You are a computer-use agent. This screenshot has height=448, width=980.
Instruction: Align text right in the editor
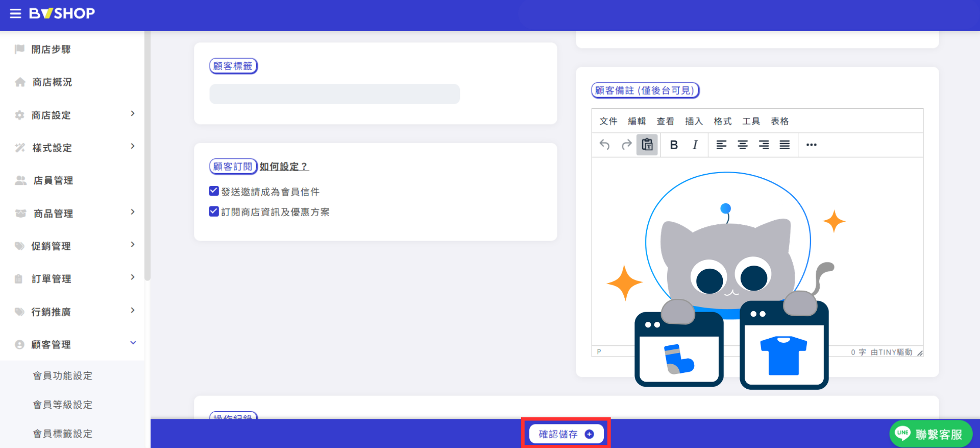[x=764, y=145]
